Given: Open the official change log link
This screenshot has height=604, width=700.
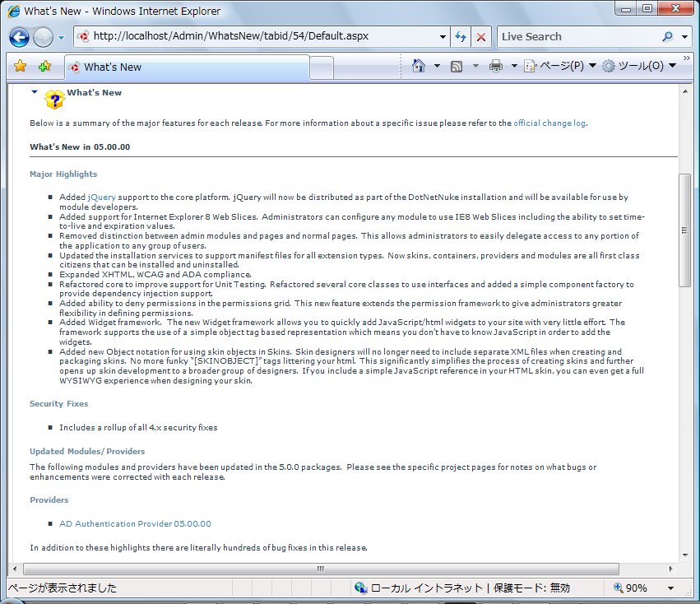Looking at the screenshot, I should [549, 123].
